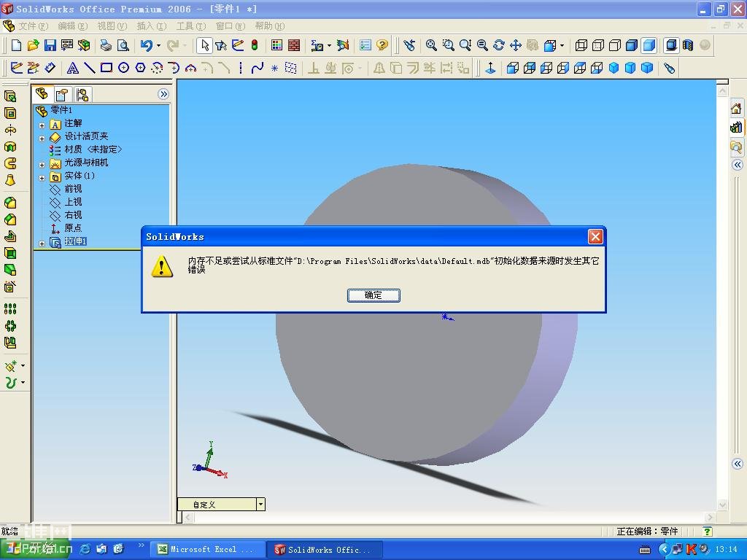
Task: Expand the 实体(1) tree node
Action: click(42, 178)
